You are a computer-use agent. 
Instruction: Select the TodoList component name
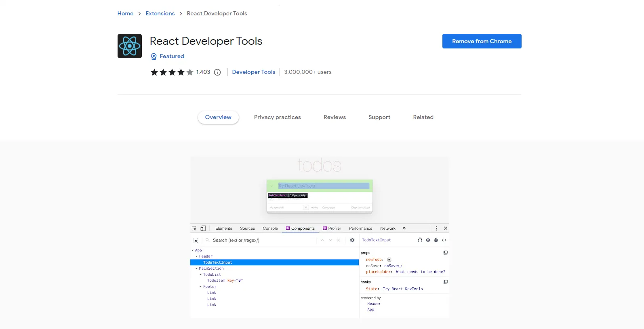(x=212, y=275)
